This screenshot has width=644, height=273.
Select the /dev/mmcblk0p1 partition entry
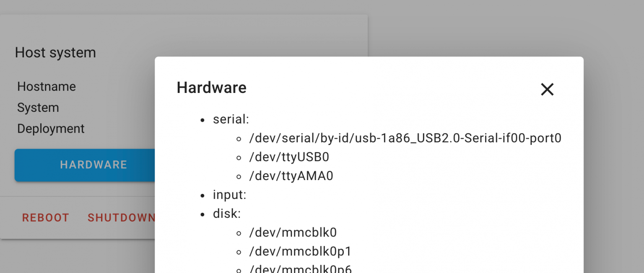tap(300, 251)
